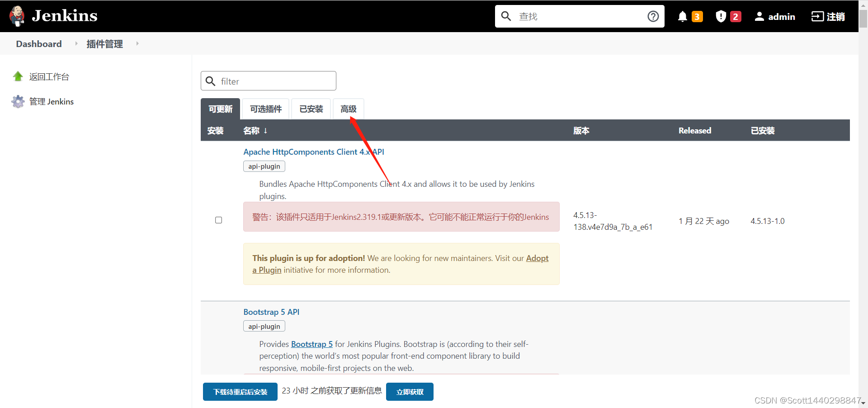Click the green up arrow icon for 返回工作台
Image resolution: width=868 pixels, height=408 pixels.
[18, 76]
